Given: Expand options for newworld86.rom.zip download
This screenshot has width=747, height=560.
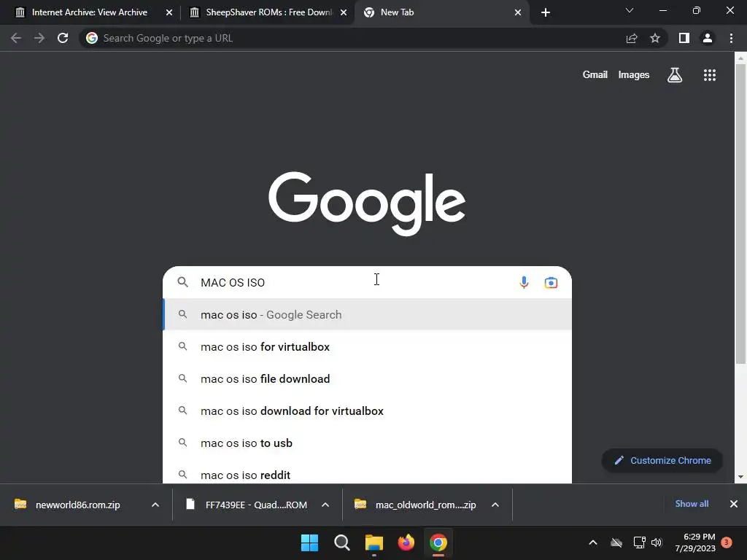Looking at the screenshot, I should tap(155, 505).
